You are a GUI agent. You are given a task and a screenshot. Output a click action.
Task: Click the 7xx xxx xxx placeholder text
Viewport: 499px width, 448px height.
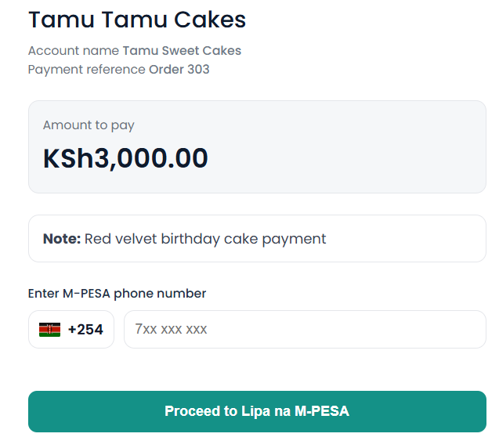click(171, 330)
